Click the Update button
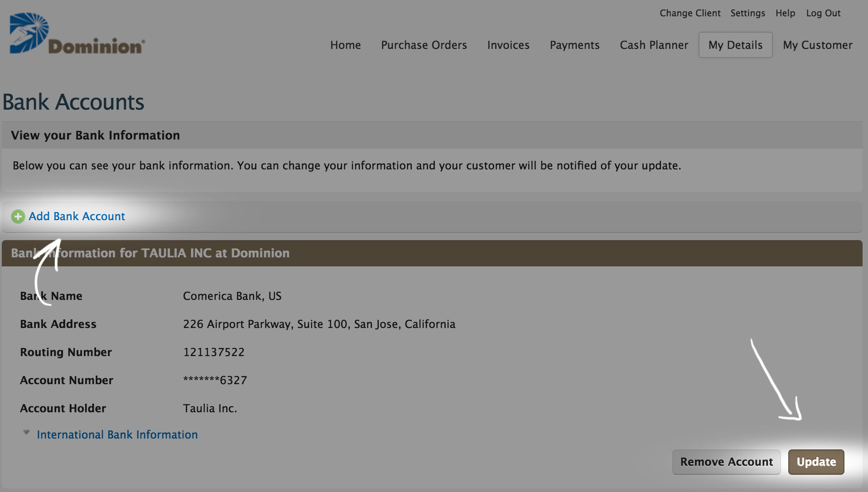 [816, 462]
